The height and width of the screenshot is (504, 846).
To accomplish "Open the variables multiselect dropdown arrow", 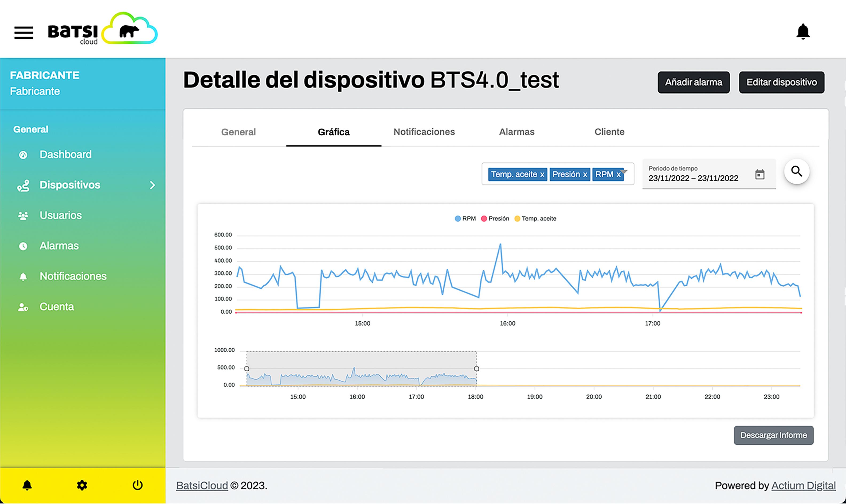I will tap(624, 171).
